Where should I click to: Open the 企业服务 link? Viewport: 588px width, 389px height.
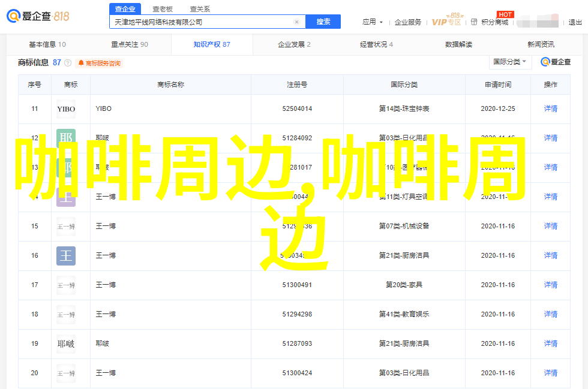click(408, 22)
